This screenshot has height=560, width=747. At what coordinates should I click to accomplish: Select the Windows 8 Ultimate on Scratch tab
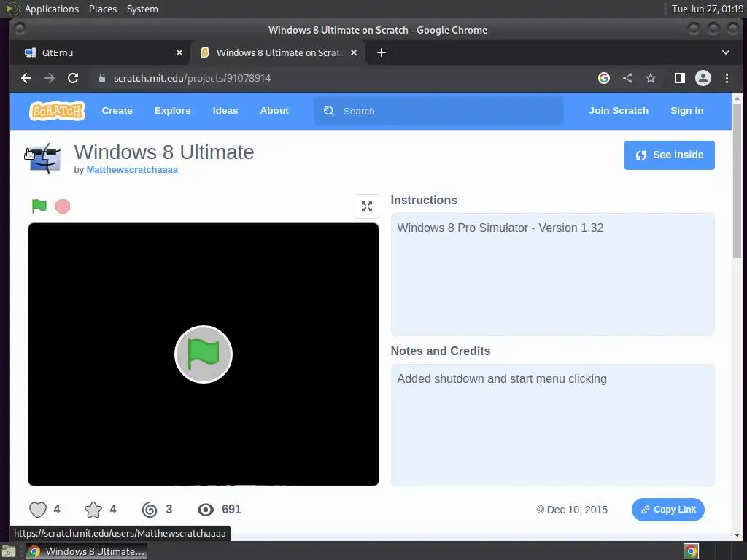point(278,52)
